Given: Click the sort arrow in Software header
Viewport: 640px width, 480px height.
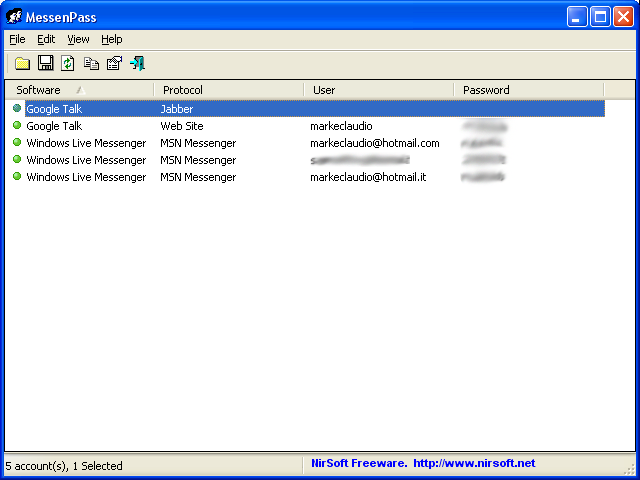Looking at the screenshot, I should [x=81, y=90].
